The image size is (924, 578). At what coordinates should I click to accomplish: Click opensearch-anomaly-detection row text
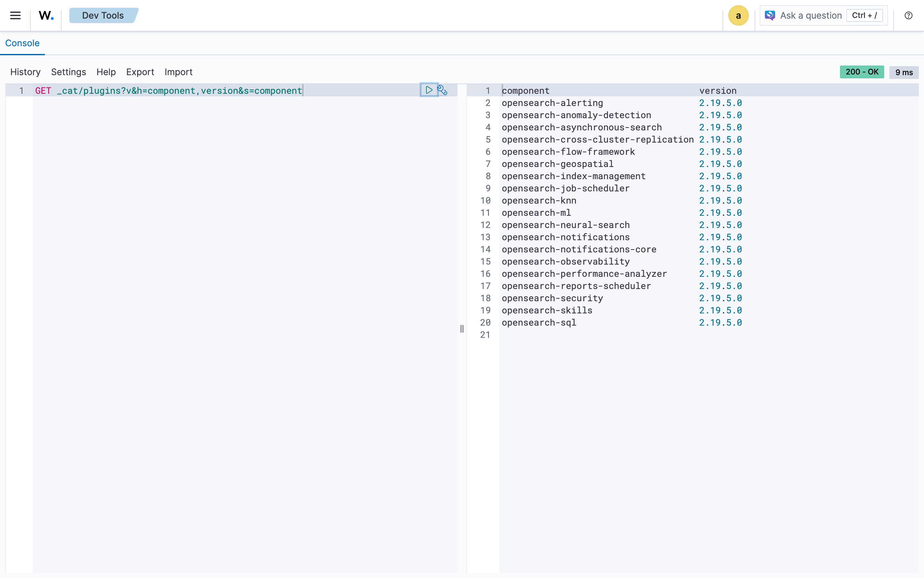[576, 115]
